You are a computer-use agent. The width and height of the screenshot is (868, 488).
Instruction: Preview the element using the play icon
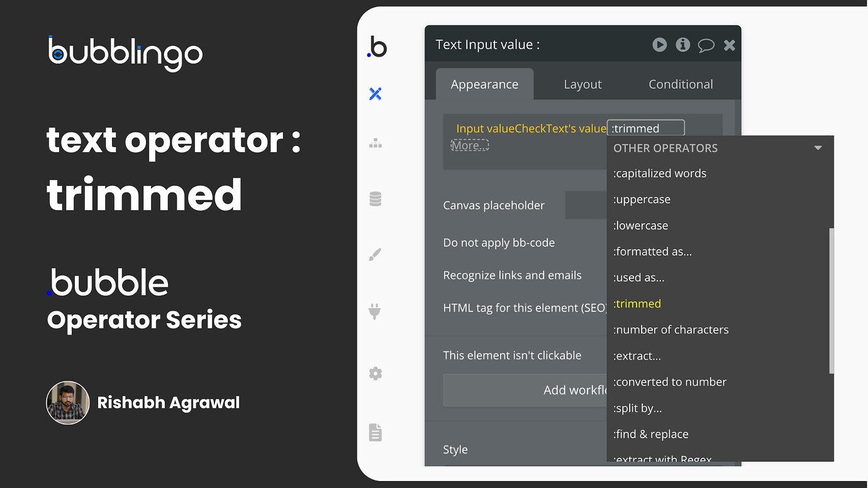[659, 45]
